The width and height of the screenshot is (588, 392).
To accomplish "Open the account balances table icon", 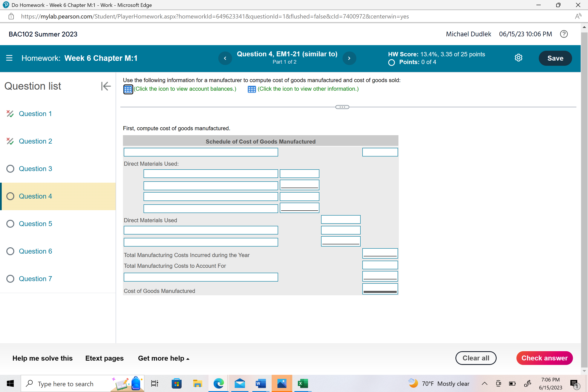I will coord(128,89).
